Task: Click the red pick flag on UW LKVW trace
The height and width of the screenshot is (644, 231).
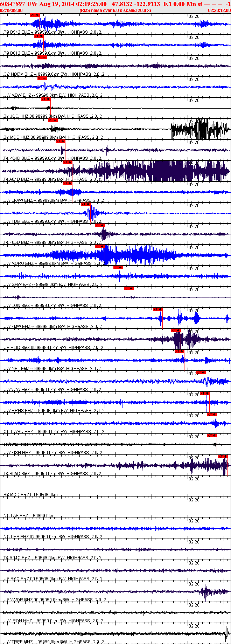Action: pos(68,183)
